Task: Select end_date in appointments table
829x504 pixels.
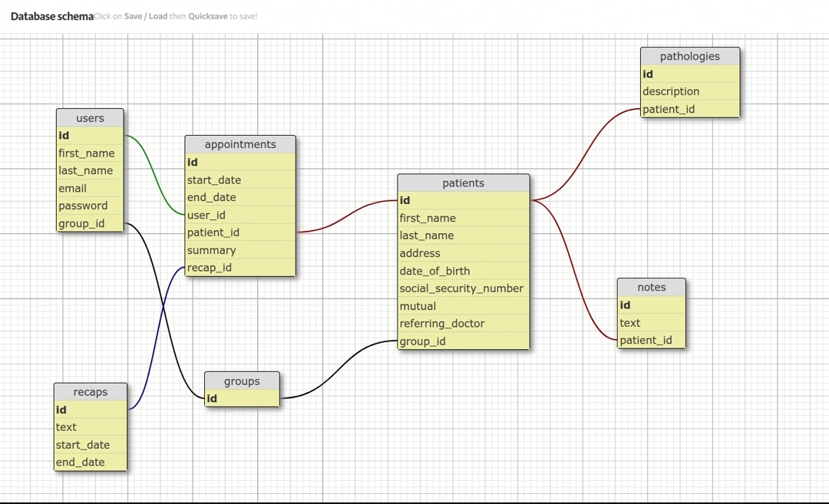Action: click(x=240, y=198)
